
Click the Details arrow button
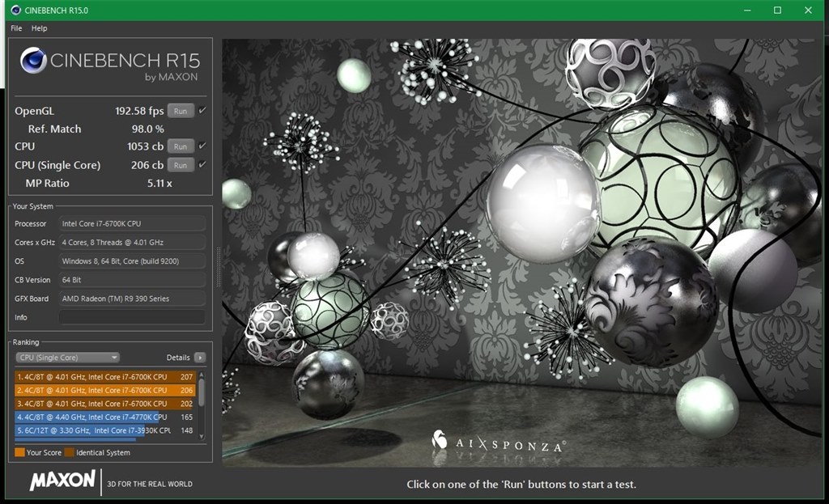point(200,358)
